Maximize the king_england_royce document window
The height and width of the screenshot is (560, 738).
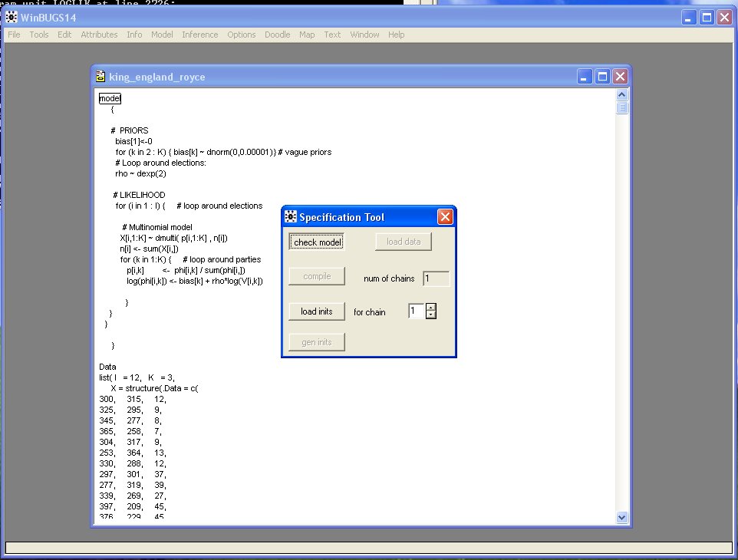click(603, 77)
